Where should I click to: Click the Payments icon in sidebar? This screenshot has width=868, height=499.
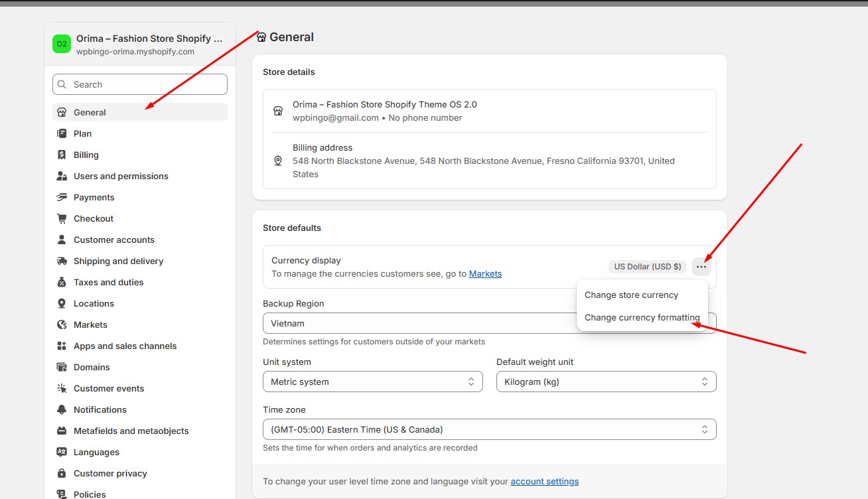click(62, 197)
